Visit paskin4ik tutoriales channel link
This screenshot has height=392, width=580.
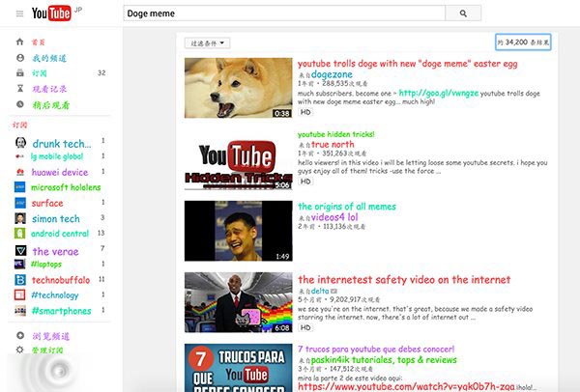tap(384, 360)
